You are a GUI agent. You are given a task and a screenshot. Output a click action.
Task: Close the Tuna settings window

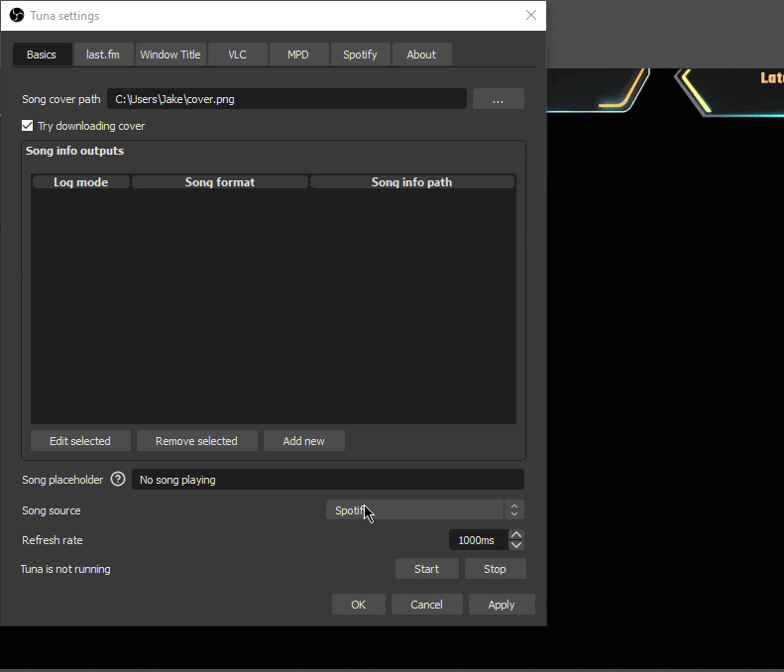(x=531, y=16)
